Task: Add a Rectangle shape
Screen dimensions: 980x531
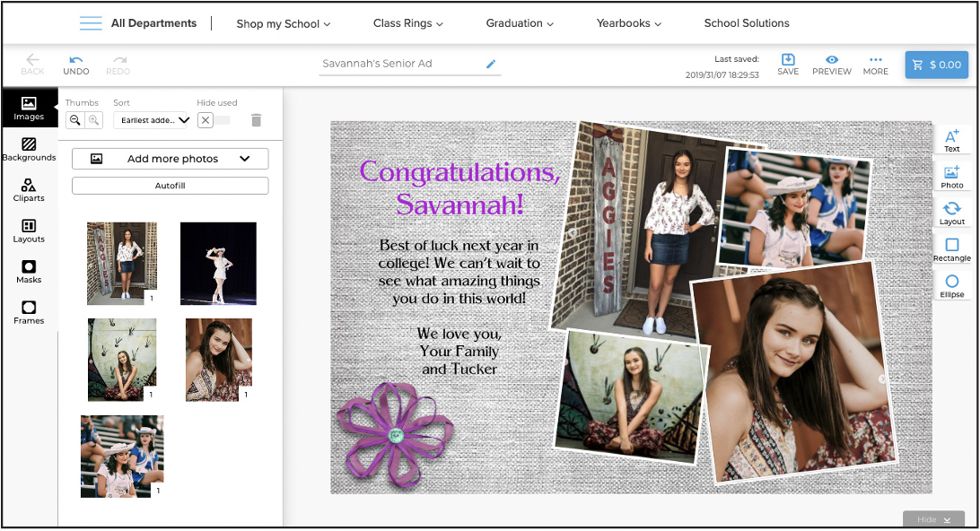Action: click(952, 249)
